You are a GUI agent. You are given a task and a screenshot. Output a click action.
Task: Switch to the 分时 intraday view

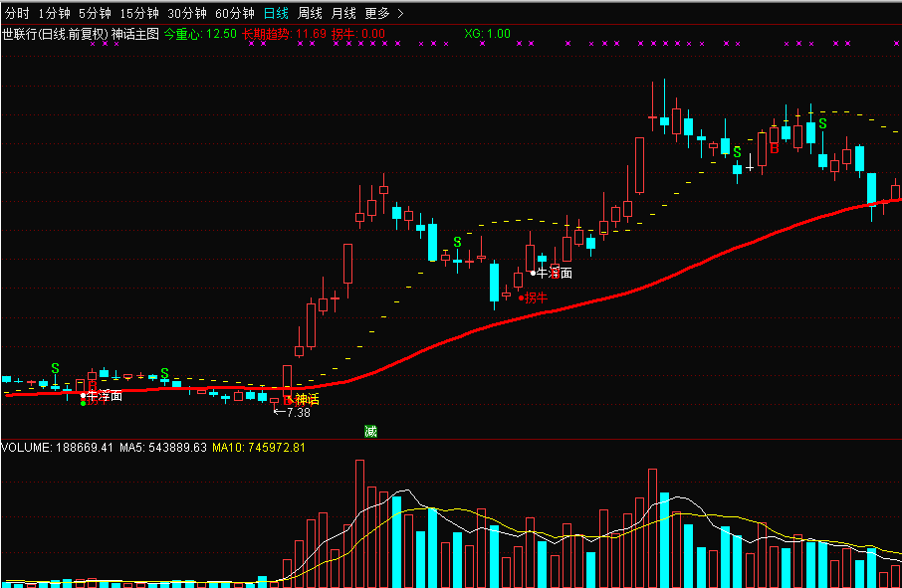(x=18, y=13)
